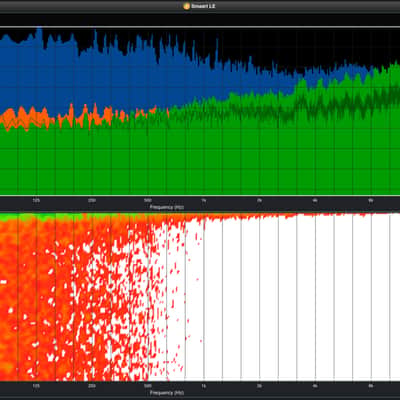Click the upper Frequency (Hz) axis title
Image resolution: width=400 pixels, height=400 pixels.
point(167,207)
